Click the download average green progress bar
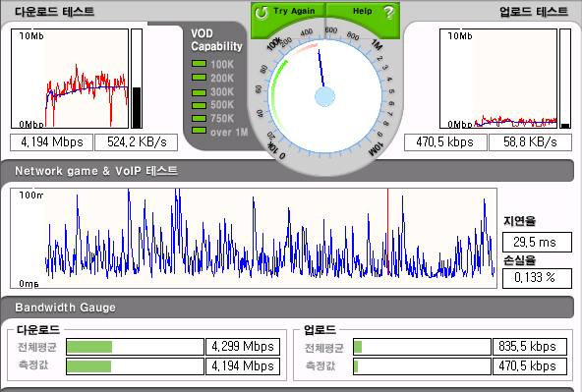This screenshot has width=582, height=392. coord(89,347)
